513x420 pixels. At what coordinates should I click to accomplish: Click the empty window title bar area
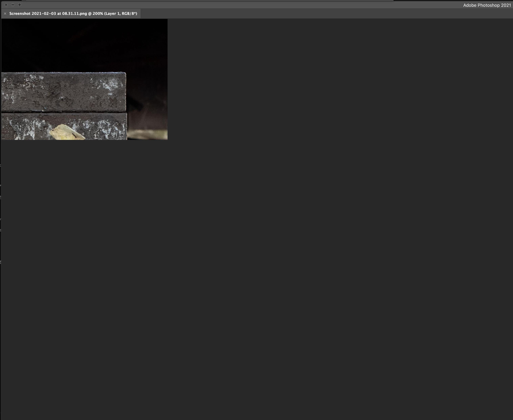click(242, 5)
